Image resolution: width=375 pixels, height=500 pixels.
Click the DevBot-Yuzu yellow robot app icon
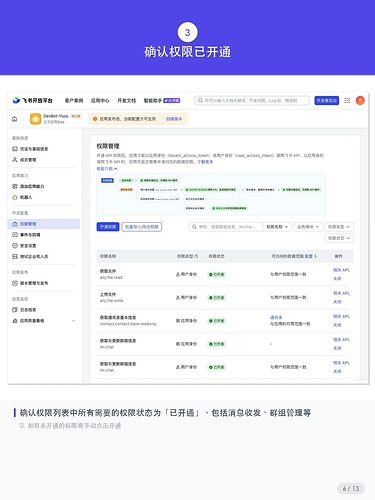click(x=35, y=119)
